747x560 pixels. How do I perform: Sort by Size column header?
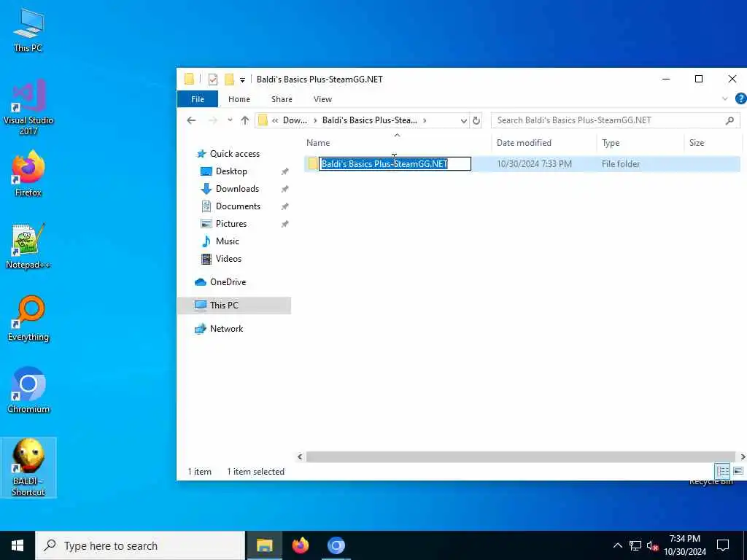tap(712, 143)
